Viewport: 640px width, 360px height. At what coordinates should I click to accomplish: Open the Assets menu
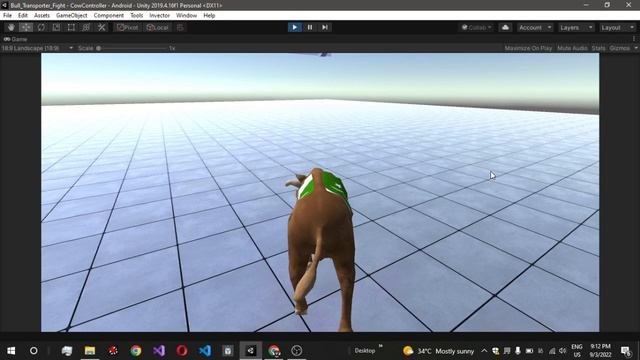pos(42,16)
